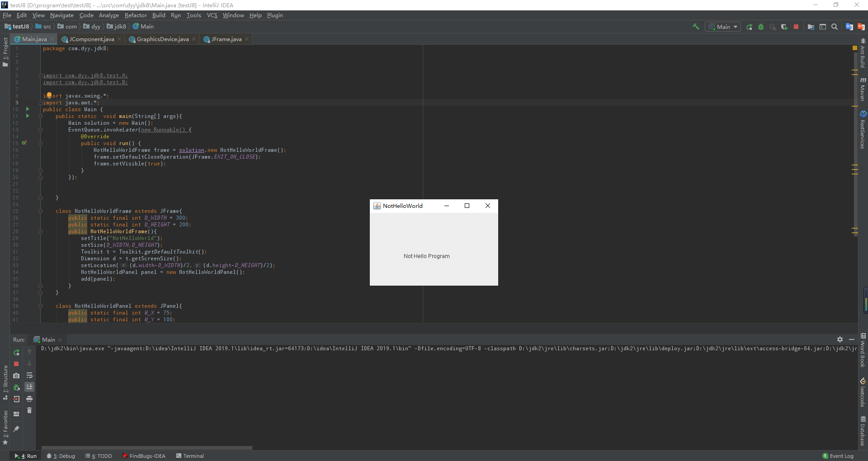Open the Plugin menu

(275, 15)
